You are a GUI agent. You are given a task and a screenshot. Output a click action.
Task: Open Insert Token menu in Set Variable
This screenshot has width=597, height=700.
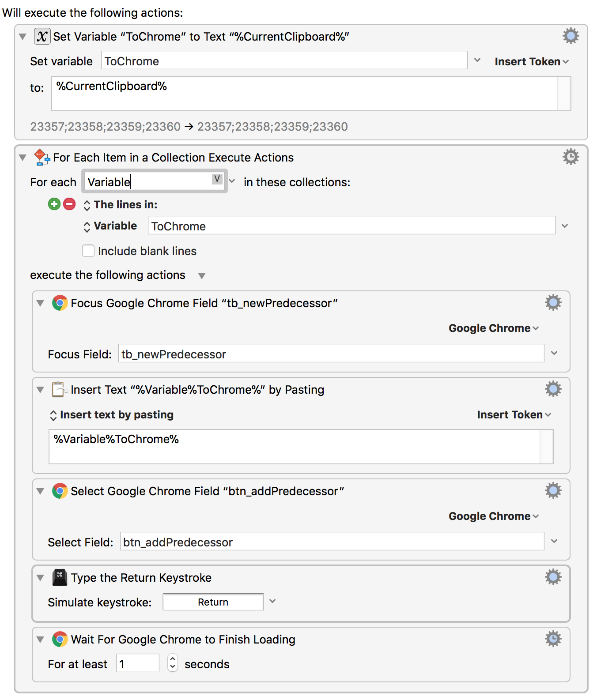(532, 61)
